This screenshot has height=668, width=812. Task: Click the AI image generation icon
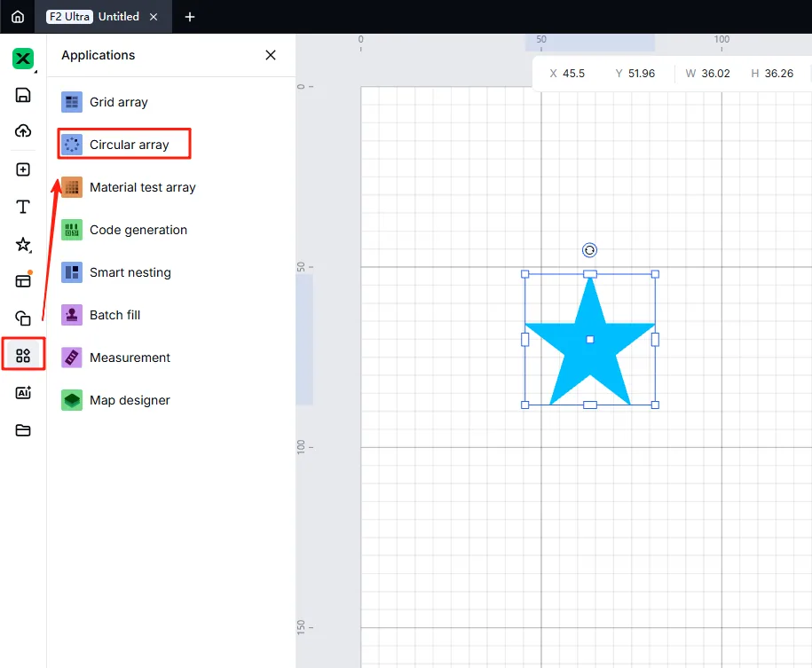[x=23, y=392]
